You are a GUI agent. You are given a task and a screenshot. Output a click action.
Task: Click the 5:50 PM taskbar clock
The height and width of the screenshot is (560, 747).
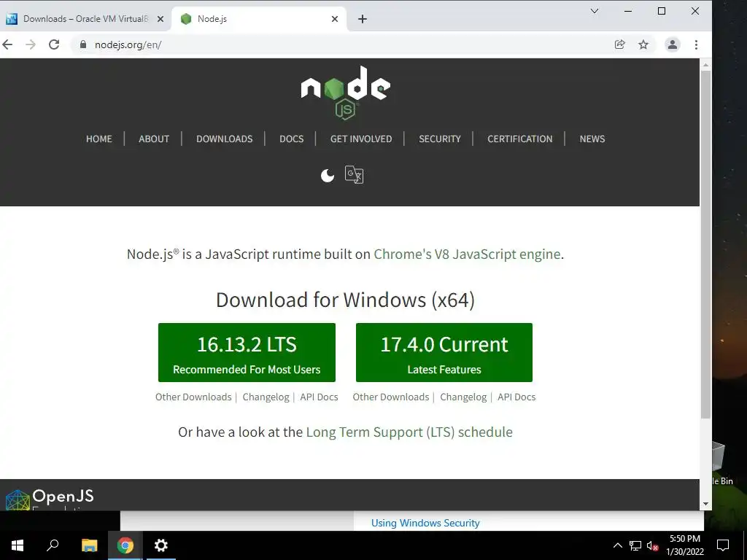point(684,545)
